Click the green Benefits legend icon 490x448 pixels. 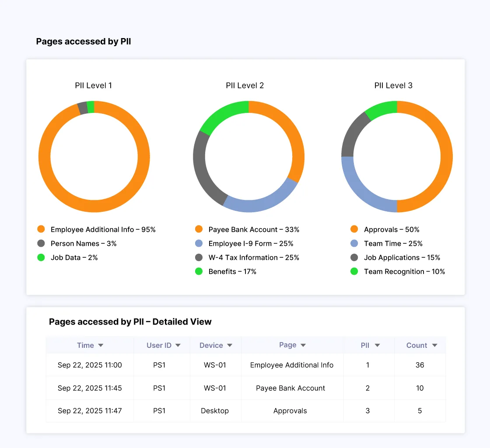coord(199,271)
